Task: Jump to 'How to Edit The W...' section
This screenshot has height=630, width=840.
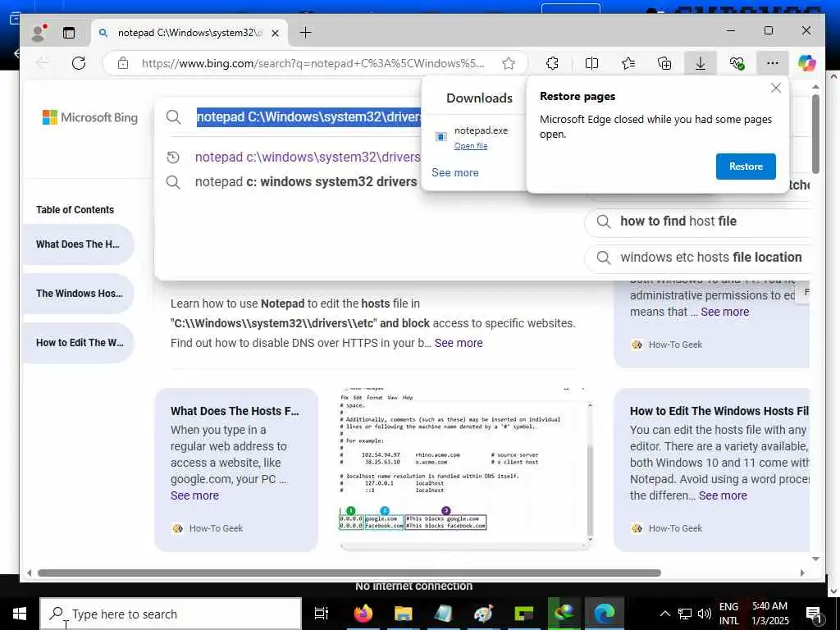Action: [78, 343]
